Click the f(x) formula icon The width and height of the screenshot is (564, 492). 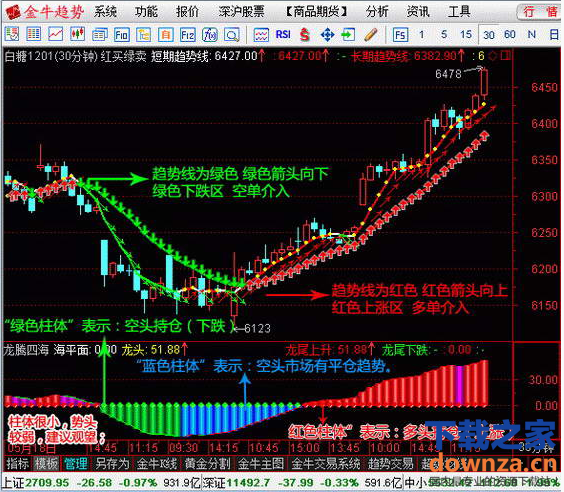tap(209, 35)
